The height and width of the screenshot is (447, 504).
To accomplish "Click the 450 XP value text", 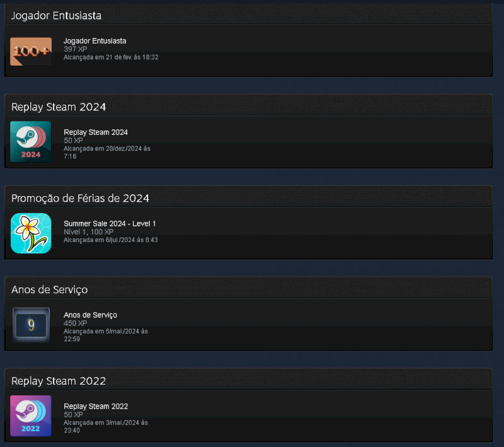I will 75,323.
